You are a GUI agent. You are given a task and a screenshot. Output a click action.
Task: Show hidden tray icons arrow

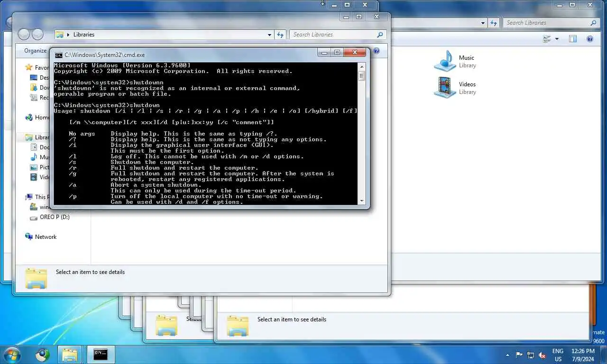pos(508,355)
